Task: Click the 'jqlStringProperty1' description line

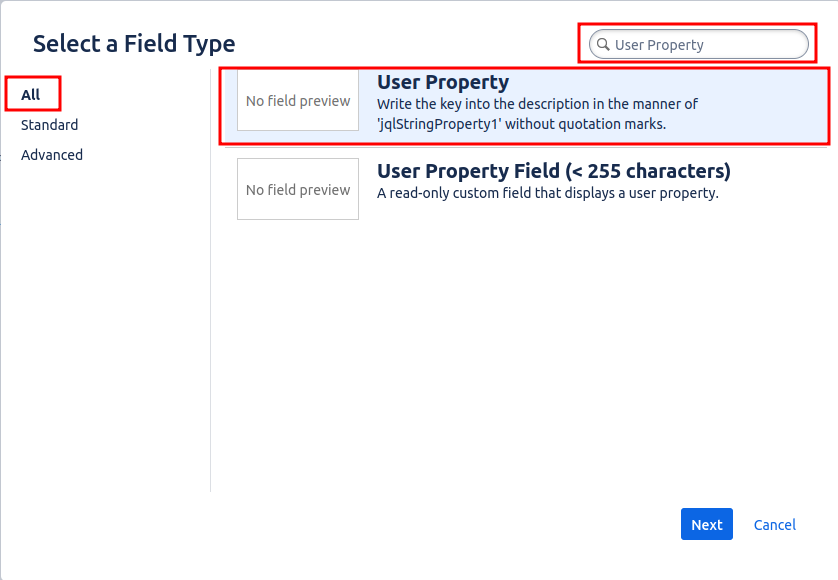Action: (521, 124)
